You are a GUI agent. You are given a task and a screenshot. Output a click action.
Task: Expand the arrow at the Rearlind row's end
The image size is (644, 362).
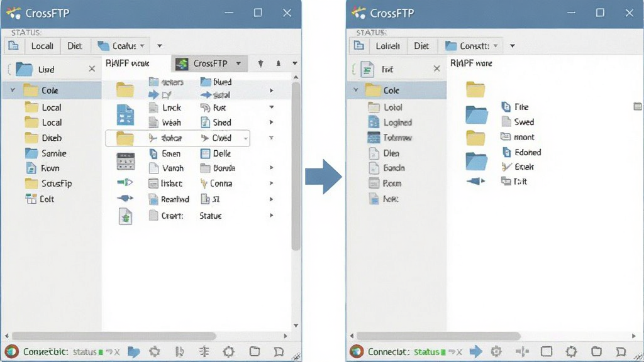tap(271, 199)
